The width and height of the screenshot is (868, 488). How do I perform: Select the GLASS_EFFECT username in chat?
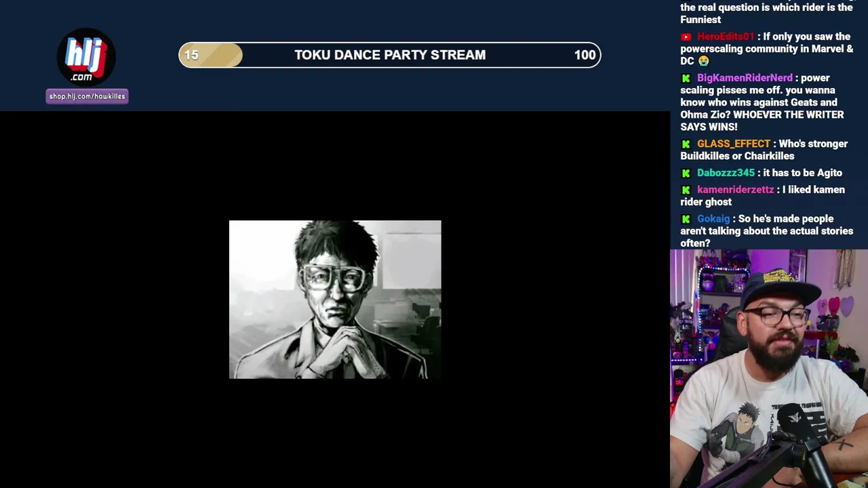pos(734,144)
